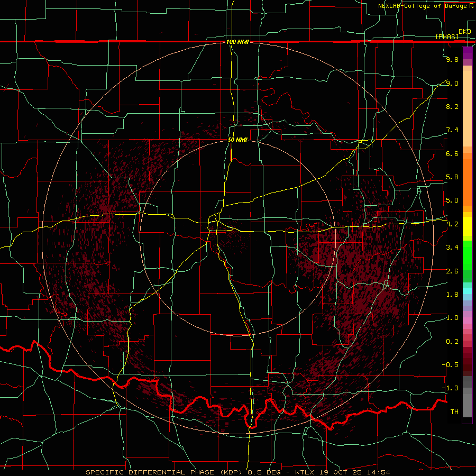This screenshot has height=476, width=476.
Task: Click the 7.4 value on the color scale
Action: [x=452, y=130]
